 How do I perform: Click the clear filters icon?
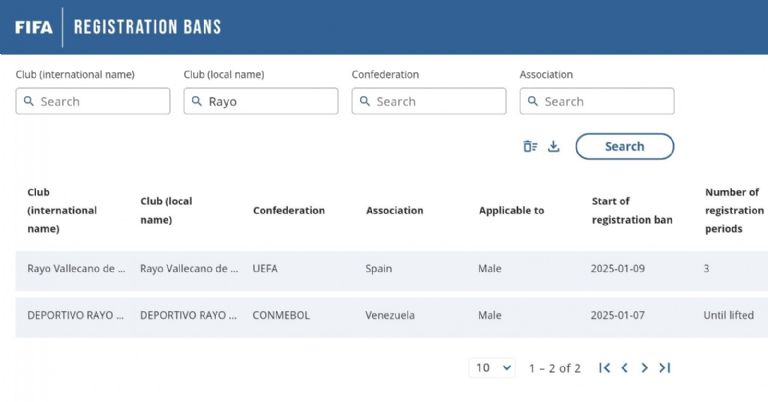tap(530, 147)
